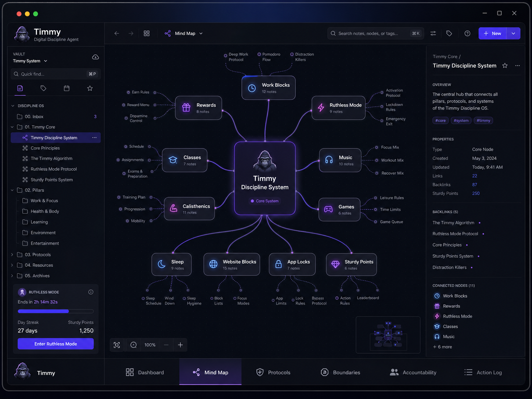This screenshot has height=399, width=532.
Task: Open the Sleep moon node
Action: pos(172,265)
